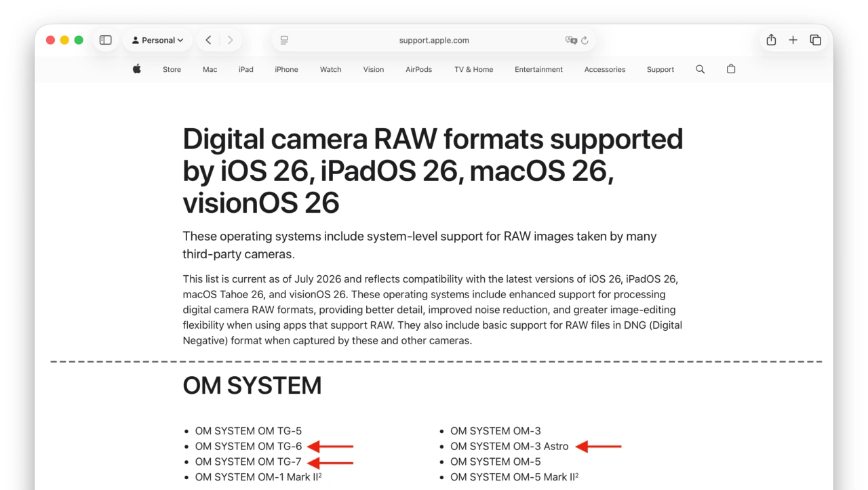Open the Share menu
Image resolution: width=868 pixels, height=490 pixels.
pyautogui.click(x=771, y=40)
